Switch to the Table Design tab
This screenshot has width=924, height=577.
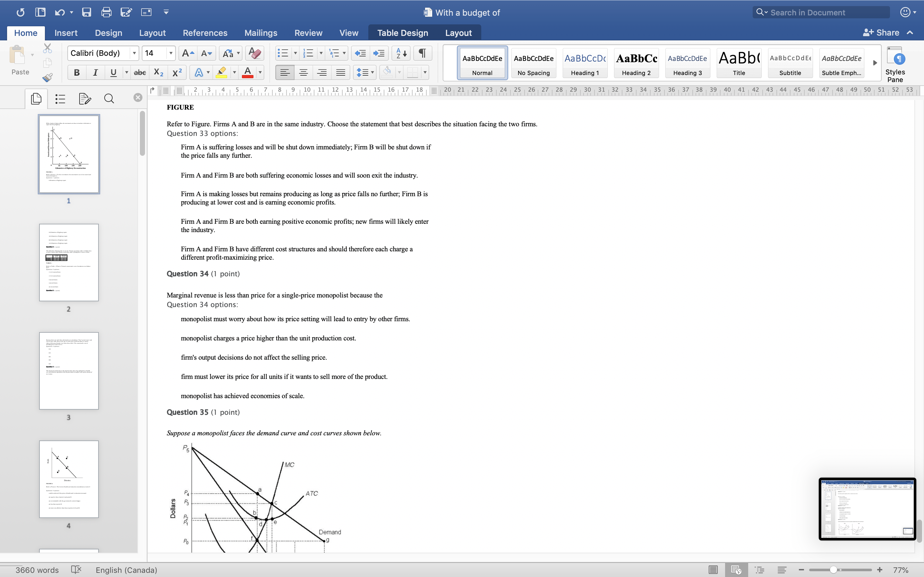click(x=402, y=33)
